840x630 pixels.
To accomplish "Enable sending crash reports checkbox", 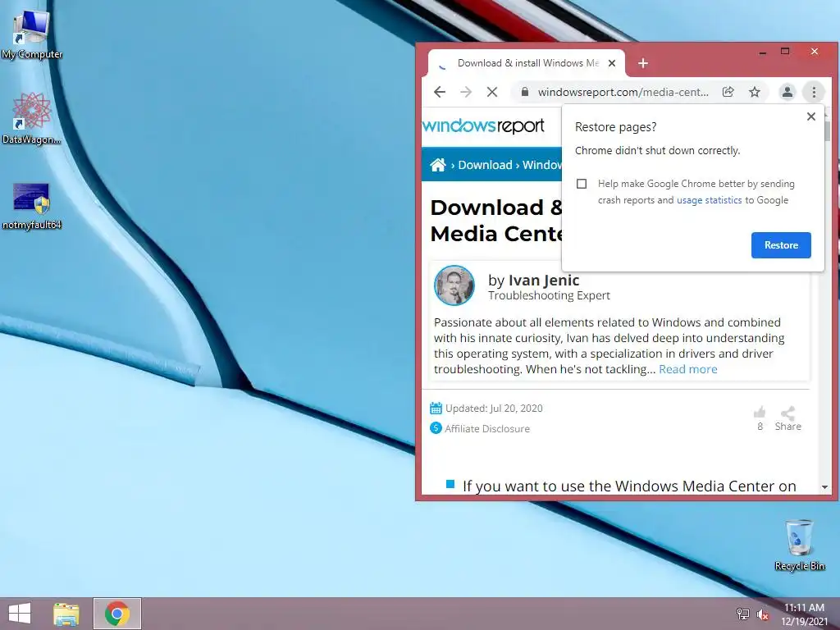I will [582, 184].
